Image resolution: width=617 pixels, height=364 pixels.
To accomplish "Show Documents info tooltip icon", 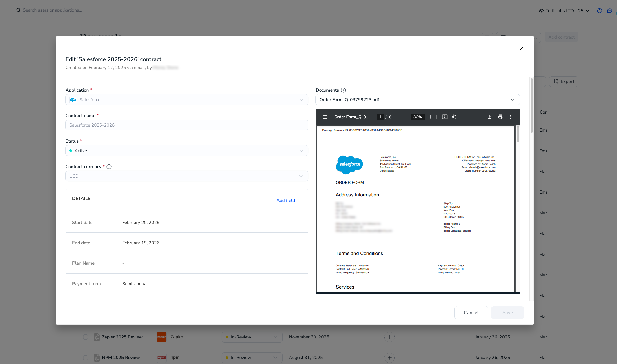I will [x=343, y=90].
